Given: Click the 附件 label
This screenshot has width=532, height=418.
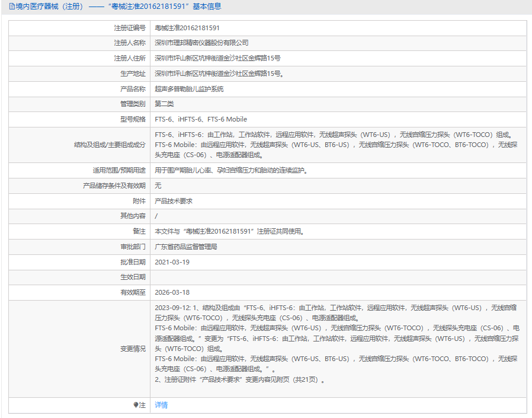Looking at the screenshot, I should click(139, 201).
